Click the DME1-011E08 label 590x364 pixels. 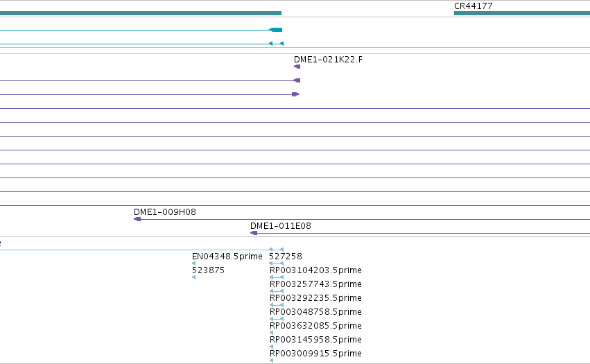(x=280, y=226)
